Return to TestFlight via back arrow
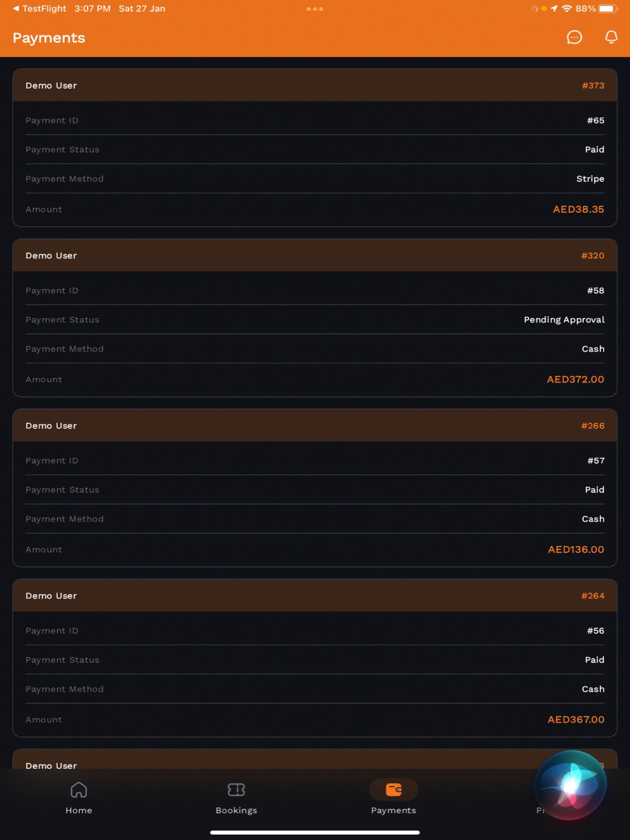The image size is (630, 840). click(x=16, y=9)
